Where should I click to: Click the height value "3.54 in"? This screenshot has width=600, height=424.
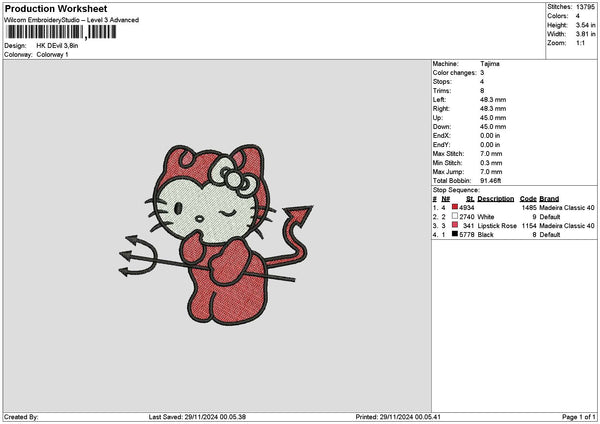click(585, 25)
